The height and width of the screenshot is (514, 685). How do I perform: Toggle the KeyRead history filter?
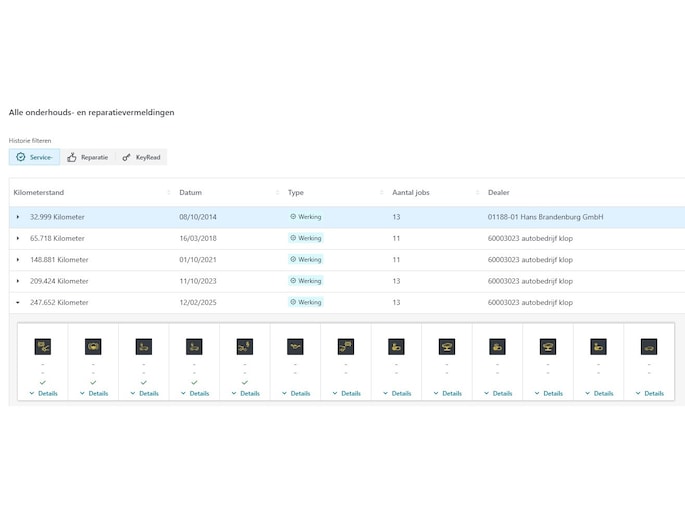(141, 157)
